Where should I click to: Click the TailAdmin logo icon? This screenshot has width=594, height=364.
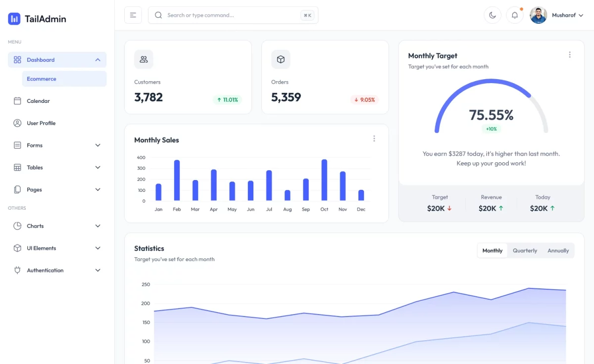14,19
